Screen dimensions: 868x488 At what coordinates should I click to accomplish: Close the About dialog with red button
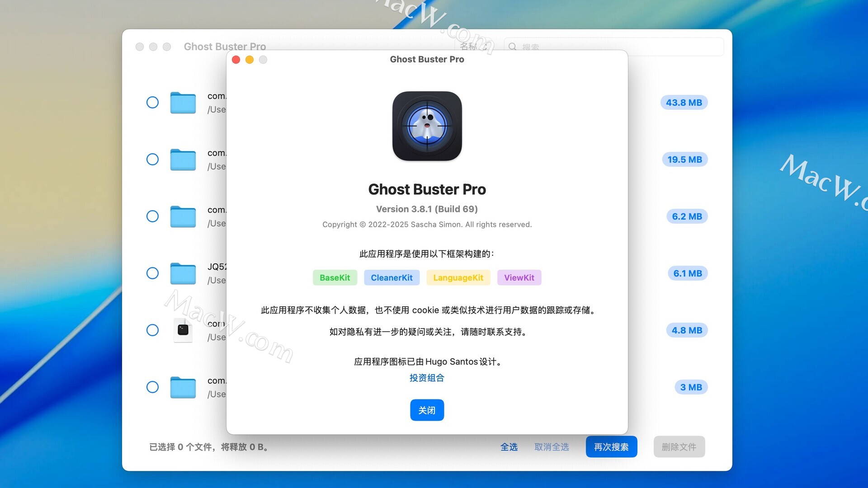click(x=236, y=60)
